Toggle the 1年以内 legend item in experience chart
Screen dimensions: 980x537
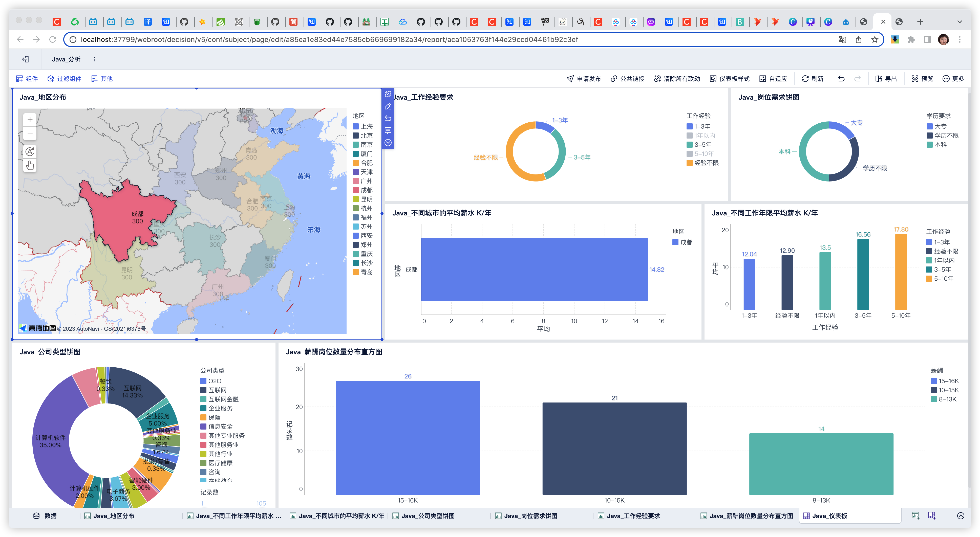704,136
